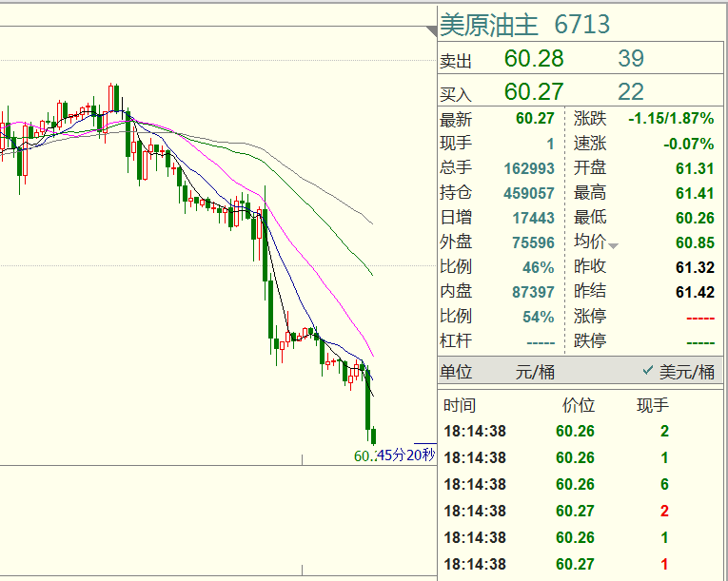This screenshot has width=728, height=581.
Task: Click the 日增 value 17443
Action: coord(534,218)
